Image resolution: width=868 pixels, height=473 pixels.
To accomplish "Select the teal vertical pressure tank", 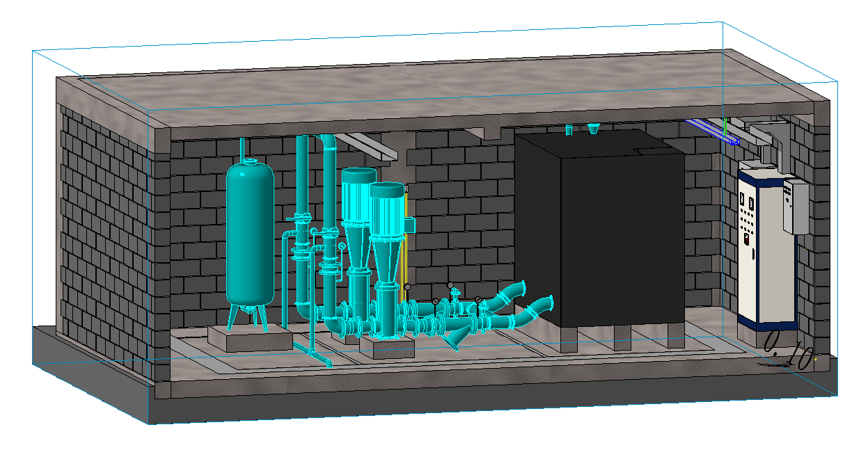I will point(250,233).
